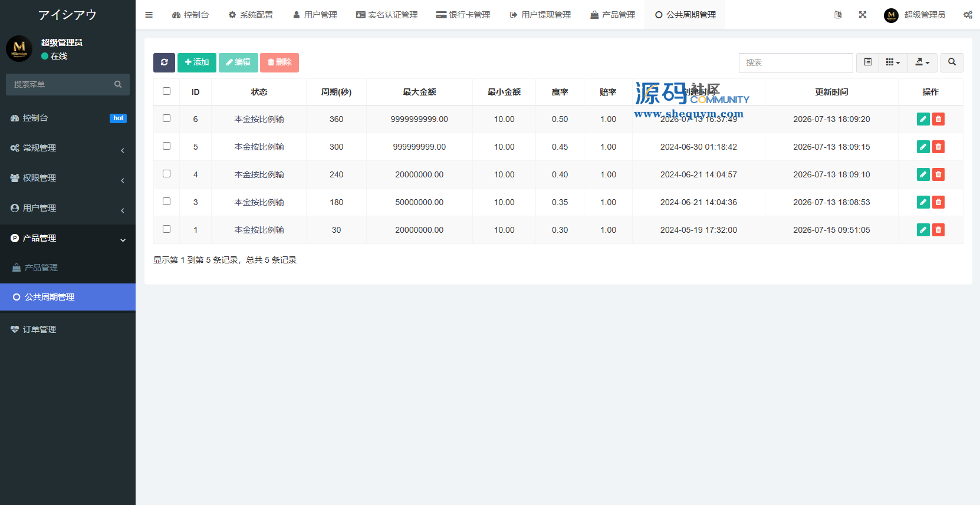Sort by the 最大金额 column header
The width and height of the screenshot is (980, 505).
click(419, 92)
